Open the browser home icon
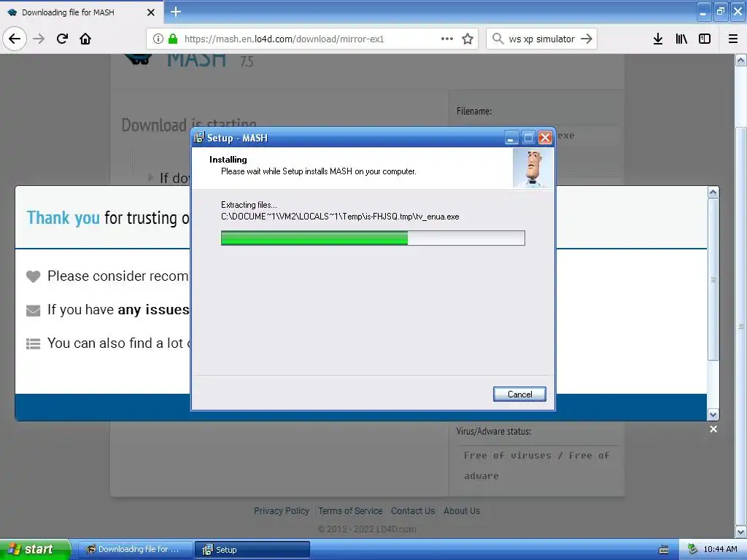 tap(85, 39)
